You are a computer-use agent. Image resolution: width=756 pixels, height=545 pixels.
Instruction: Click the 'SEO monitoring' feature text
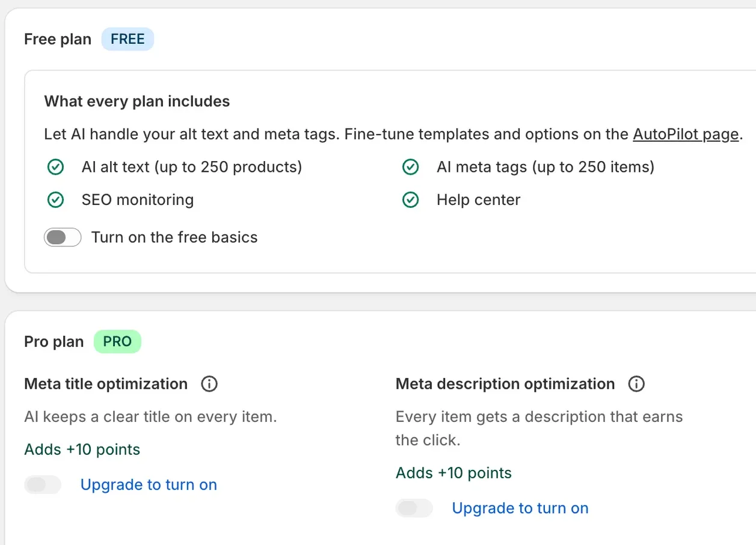(x=138, y=200)
